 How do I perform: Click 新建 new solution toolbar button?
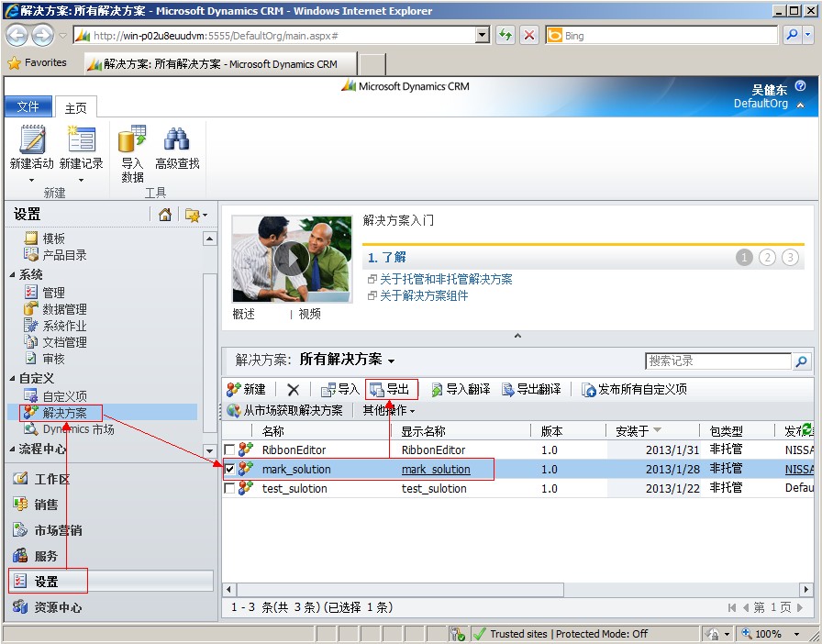pos(247,389)
